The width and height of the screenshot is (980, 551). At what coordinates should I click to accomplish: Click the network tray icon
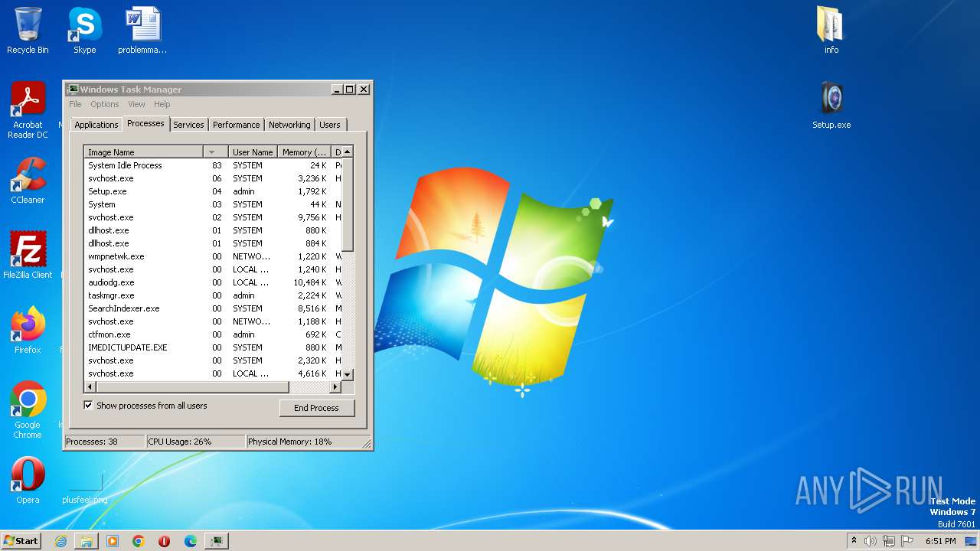click(x=889, y=541)
